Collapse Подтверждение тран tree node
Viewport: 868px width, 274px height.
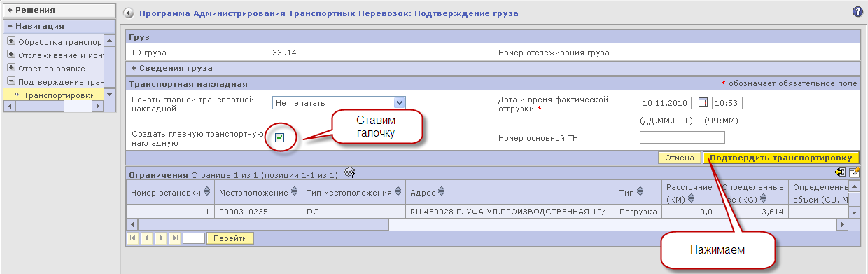point(11,81)
